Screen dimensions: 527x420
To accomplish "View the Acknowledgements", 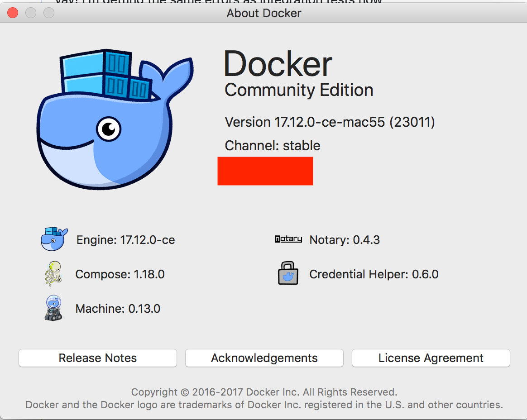I will coord(264,358).
